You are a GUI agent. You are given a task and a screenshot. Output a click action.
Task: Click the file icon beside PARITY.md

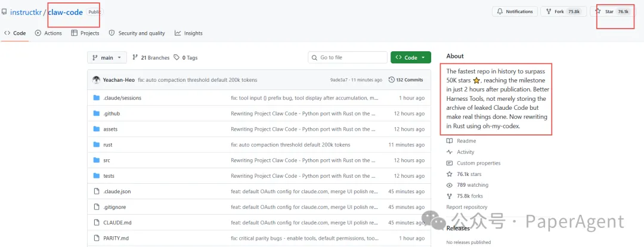pyautogui.click(x=97, y=239)
